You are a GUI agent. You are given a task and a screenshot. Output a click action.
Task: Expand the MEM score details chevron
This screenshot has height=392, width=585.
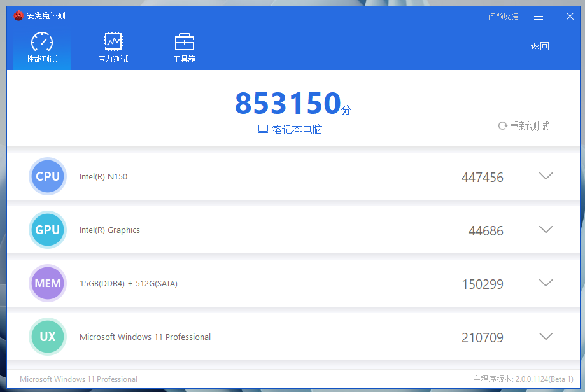(x=546, y=283)
